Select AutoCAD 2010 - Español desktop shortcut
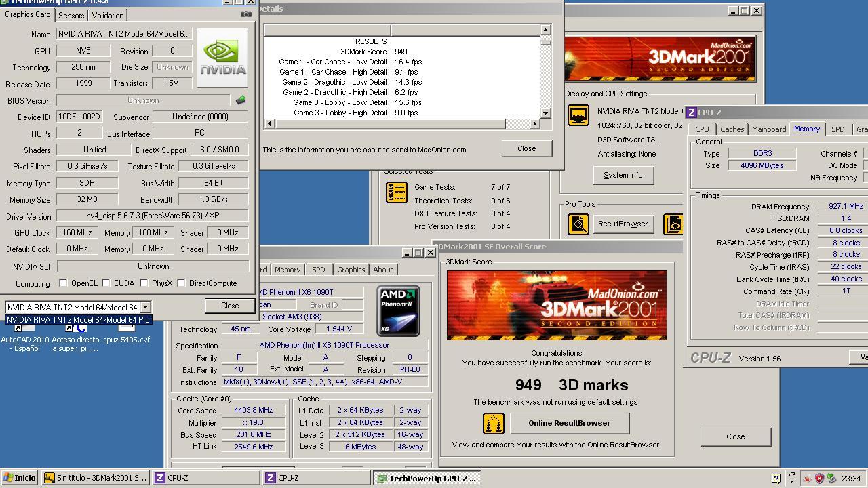Screen dimensions: 868x488 tap(25, 340)
